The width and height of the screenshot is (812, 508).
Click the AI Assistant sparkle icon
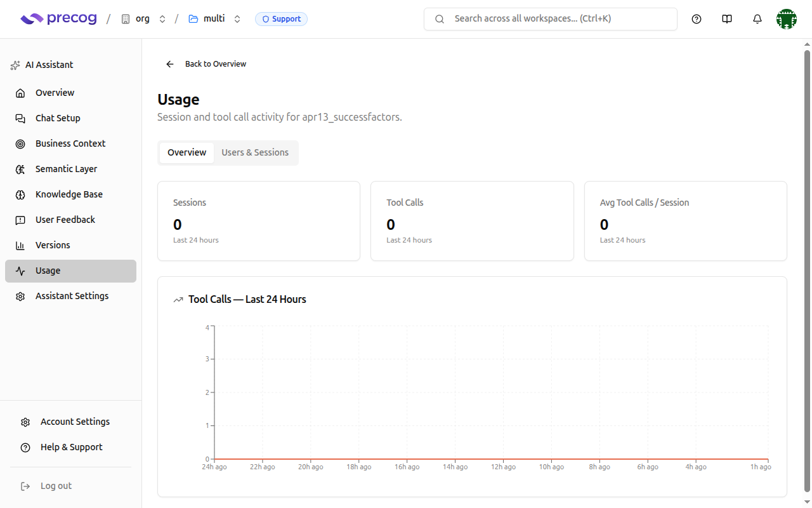click(15, 65)
